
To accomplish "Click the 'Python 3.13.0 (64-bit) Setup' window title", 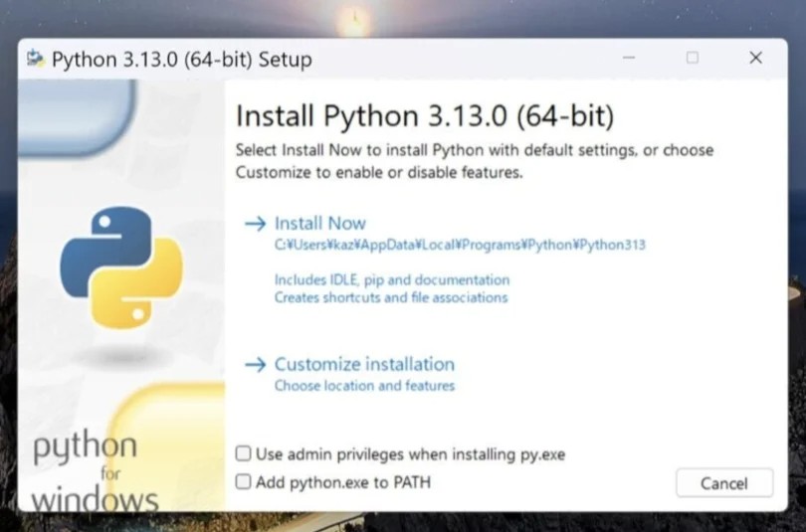I will tap(182, 60).
